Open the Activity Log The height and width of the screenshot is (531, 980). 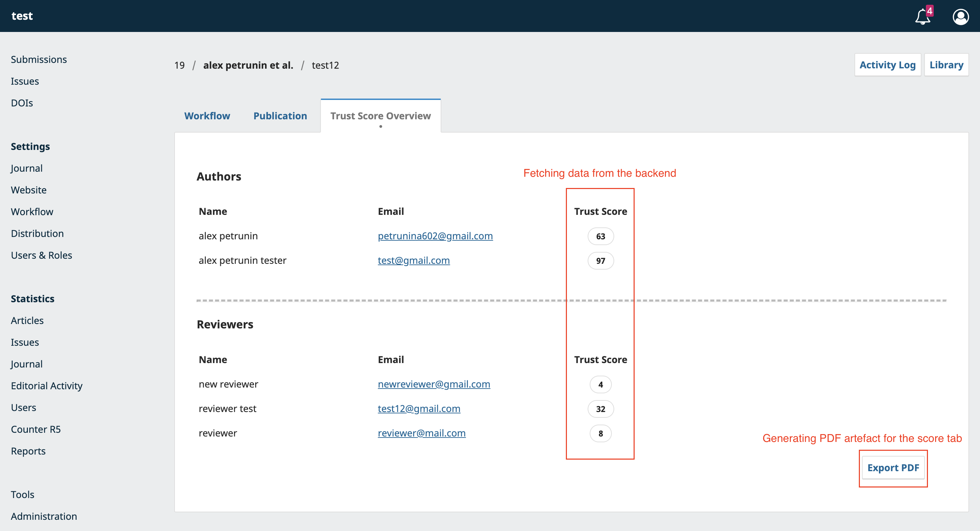click(x=887, y=65)
